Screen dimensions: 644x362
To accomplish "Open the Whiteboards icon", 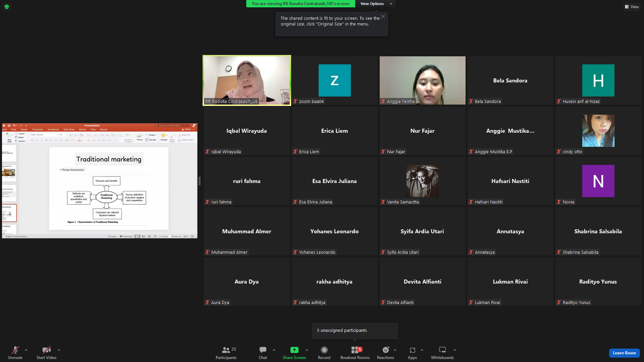I will pyautogui.click(x=442, y=350).
